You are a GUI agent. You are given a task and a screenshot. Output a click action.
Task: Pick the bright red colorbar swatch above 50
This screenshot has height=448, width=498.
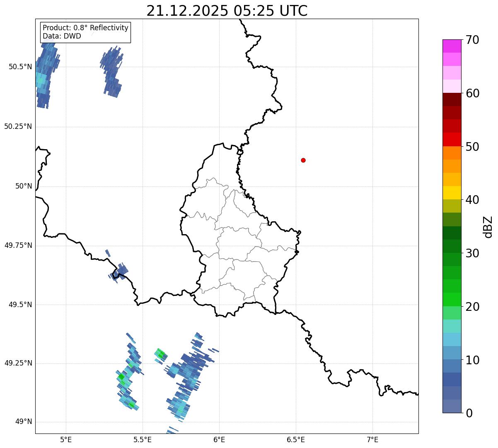[x=452, y=139]
